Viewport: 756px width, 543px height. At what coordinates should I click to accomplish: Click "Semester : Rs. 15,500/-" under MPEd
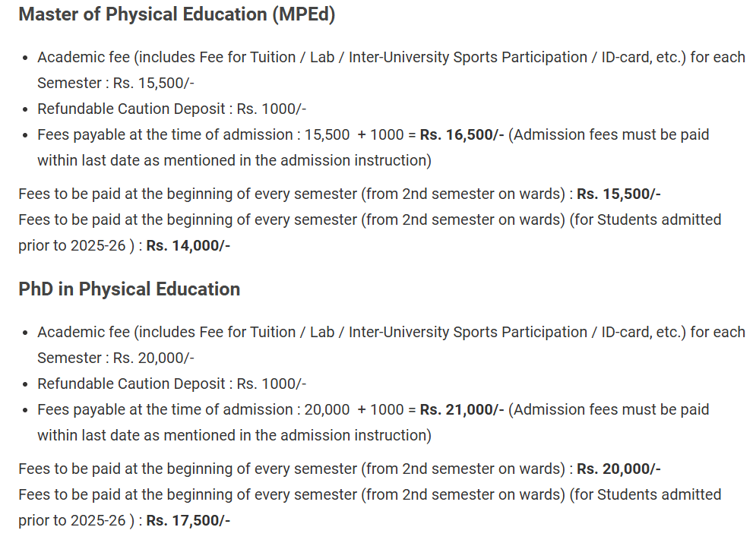click(115, 84)
